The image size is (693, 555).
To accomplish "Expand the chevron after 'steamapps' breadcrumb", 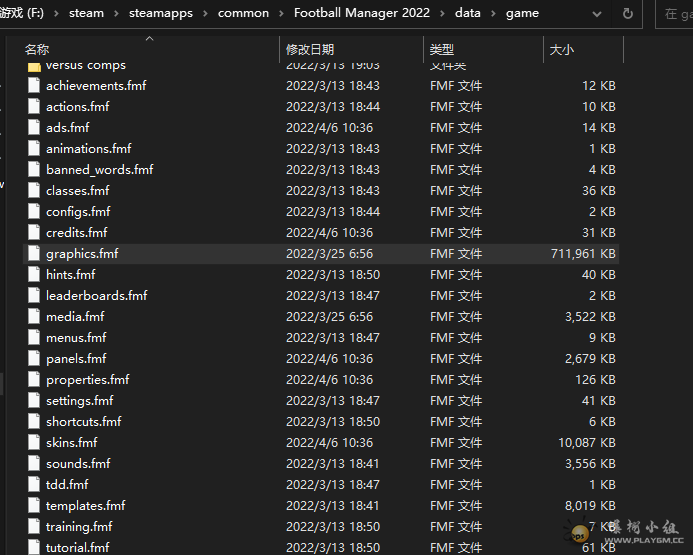I will coord(205,14).
